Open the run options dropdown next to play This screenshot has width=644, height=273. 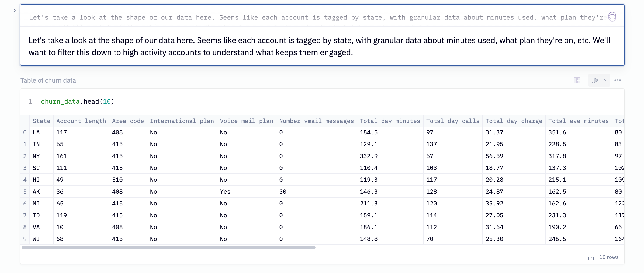pyautogui.click(x=605, y=80)
